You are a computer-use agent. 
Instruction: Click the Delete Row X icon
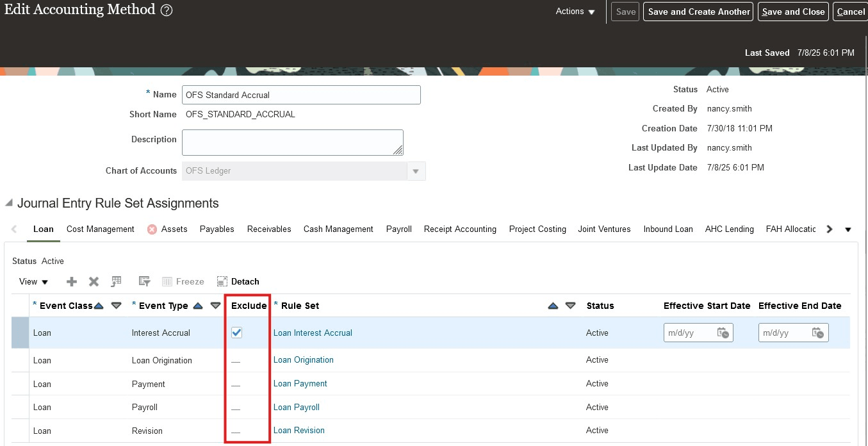[94, 281]
